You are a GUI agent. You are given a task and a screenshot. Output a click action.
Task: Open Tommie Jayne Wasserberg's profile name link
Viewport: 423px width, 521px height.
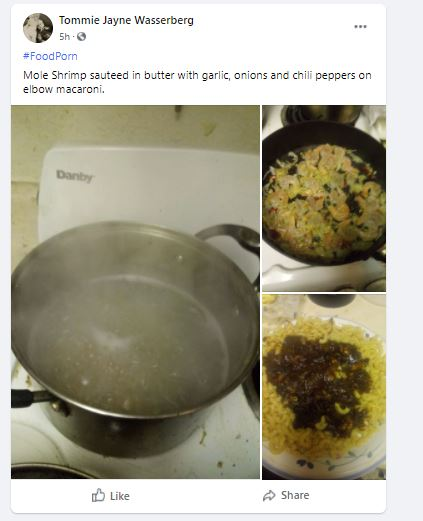[126, 20]
